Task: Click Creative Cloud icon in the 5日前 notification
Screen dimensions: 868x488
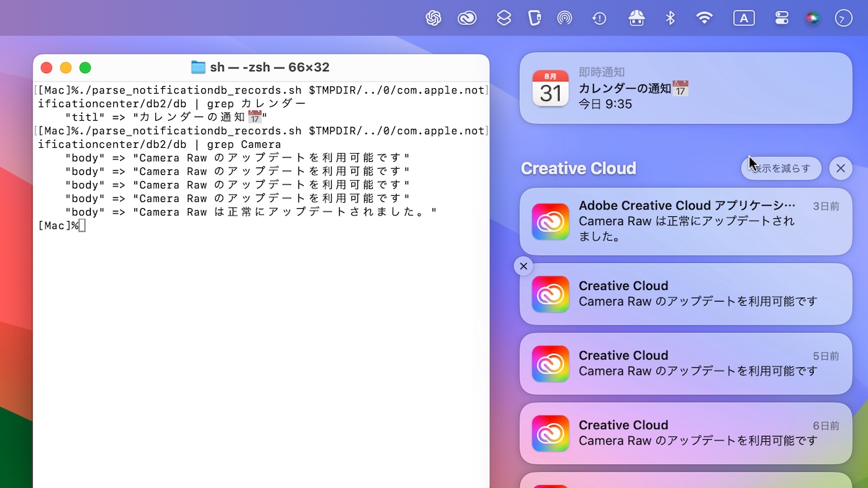Action: [551, 364]
